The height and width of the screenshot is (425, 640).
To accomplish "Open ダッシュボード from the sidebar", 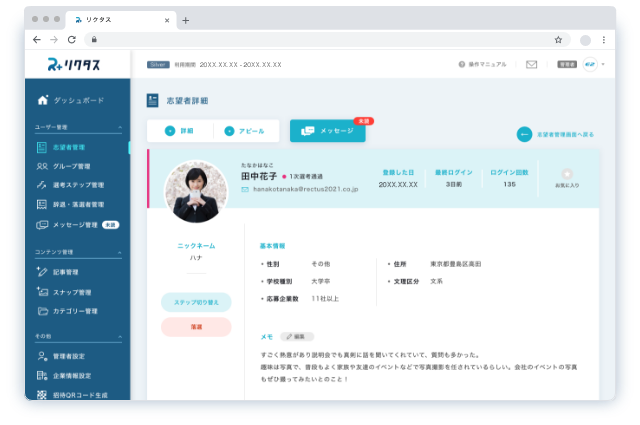I will pyautogui.click(x=70, y=101).
